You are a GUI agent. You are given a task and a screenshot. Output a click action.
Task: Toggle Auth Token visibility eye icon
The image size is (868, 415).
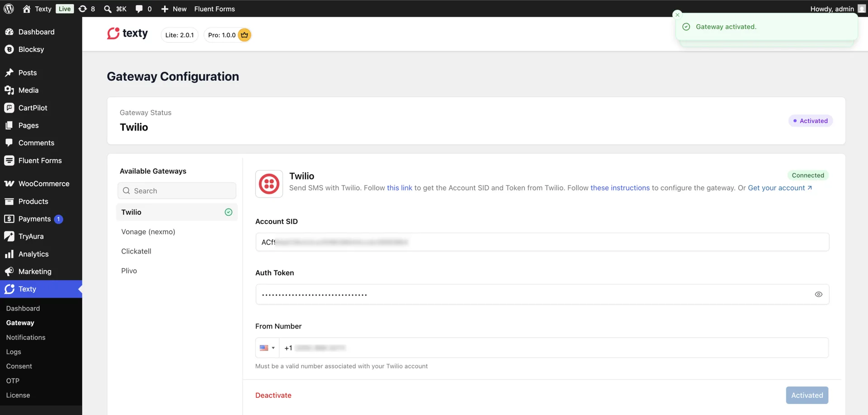818,294
